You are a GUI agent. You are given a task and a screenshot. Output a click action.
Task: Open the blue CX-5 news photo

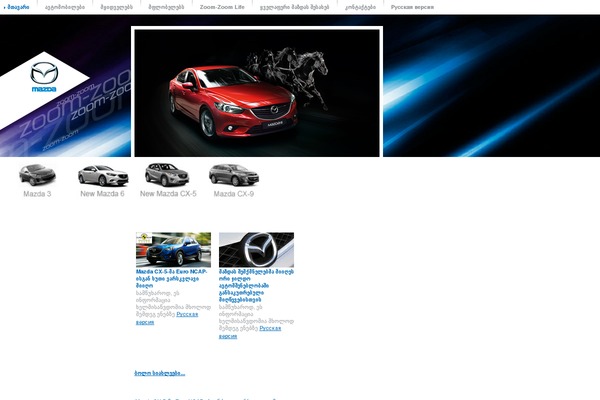pyautogui.click(x=173, y=250)
